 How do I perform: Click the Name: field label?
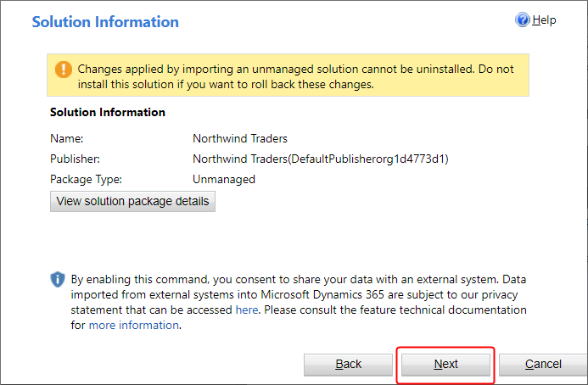67,139
